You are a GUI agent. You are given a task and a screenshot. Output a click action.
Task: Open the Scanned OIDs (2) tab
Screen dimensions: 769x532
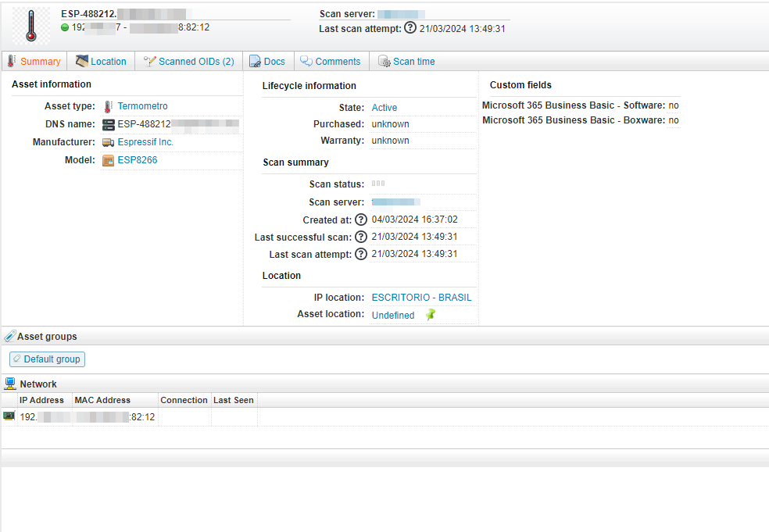(x=189, y=62)
